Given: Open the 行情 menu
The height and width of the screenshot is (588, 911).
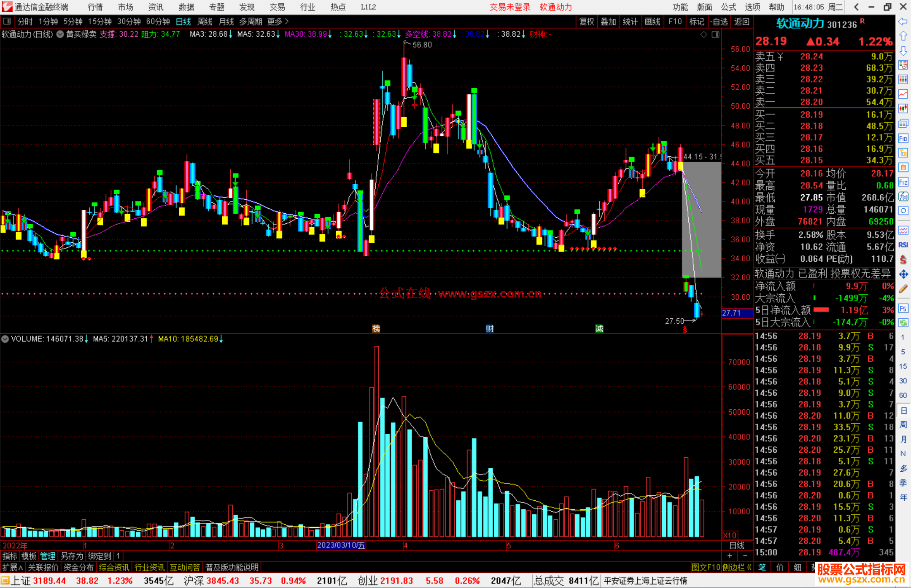Looking at the screenshot, I should pos(95,7).
